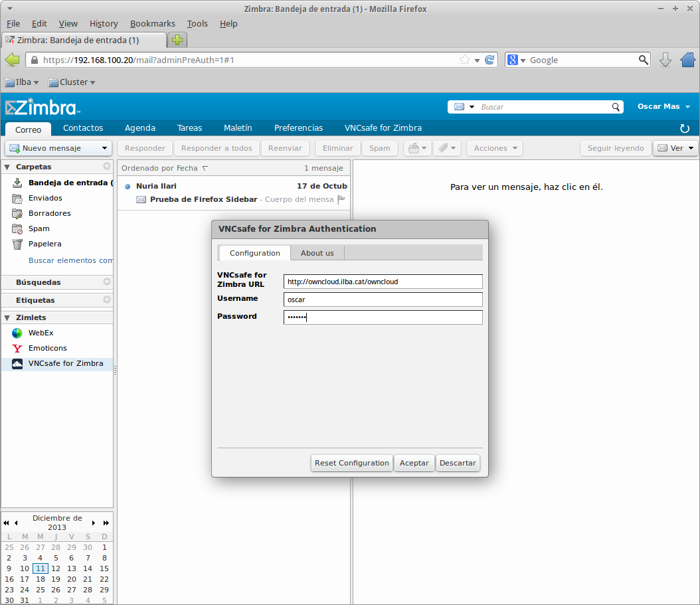
Task: Switch to the Agenda tab
Action: (x=140, y=128)
